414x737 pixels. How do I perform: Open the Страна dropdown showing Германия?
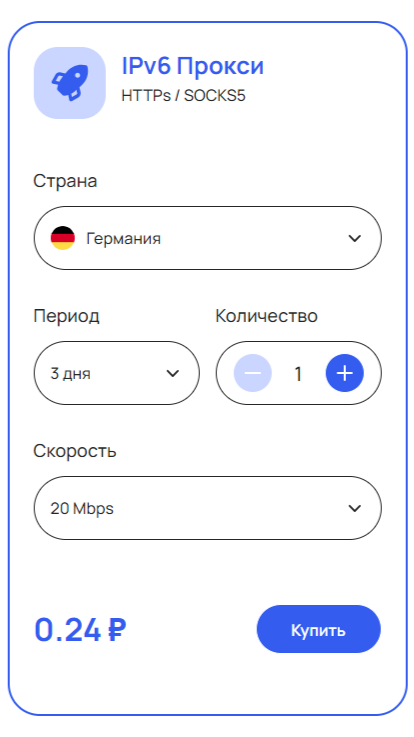pos(207,238)
